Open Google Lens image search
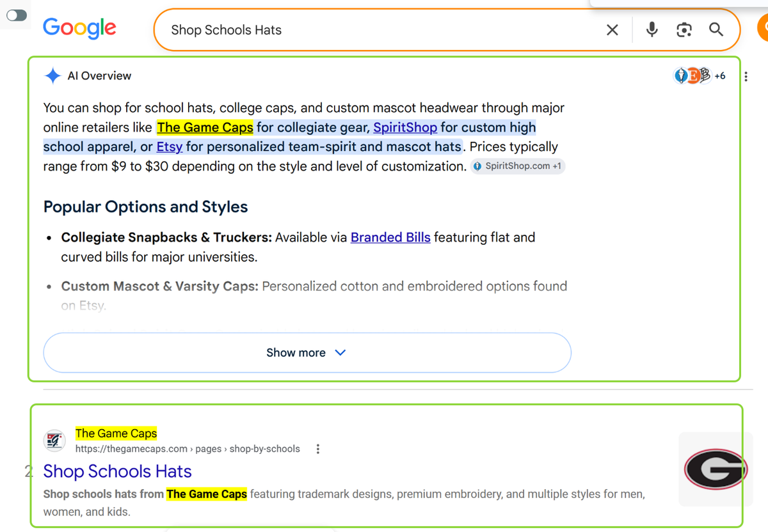The image size is (768, 532). click(x=684, y=29)
